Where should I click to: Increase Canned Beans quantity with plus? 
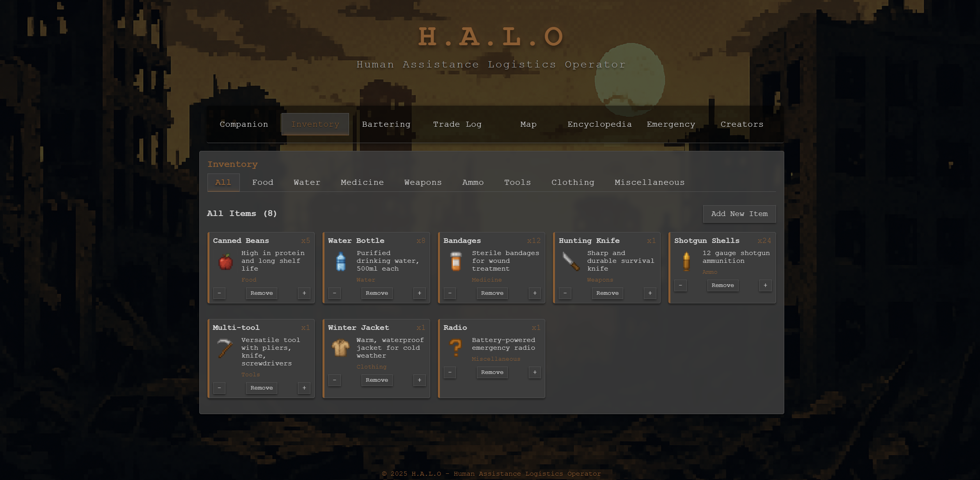(x=304, y=293)
